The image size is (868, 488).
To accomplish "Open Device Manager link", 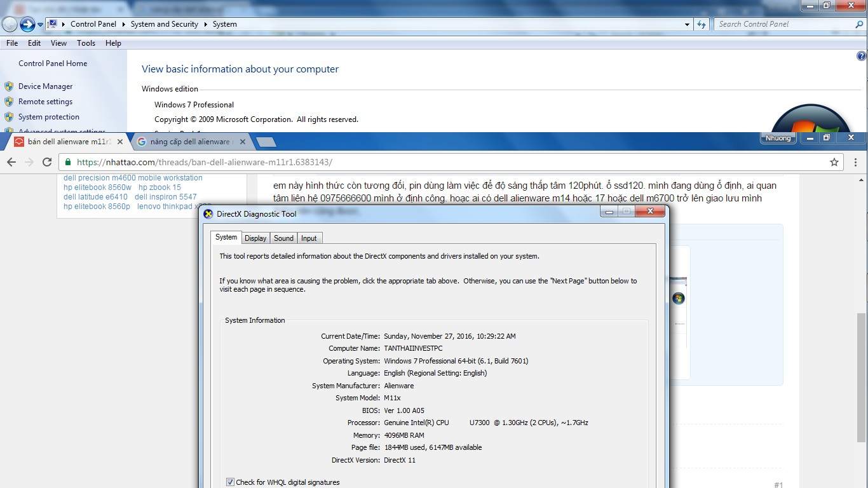I will point(45,86).
